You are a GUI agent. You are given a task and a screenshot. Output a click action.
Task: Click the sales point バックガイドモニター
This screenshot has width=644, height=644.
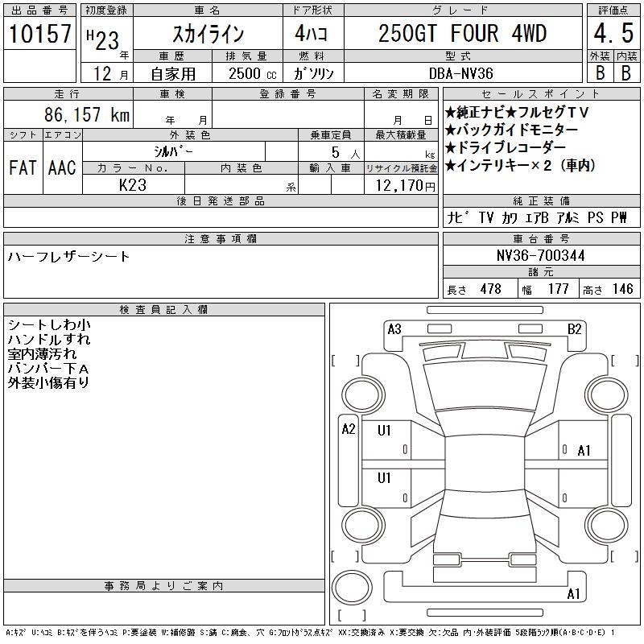511,130
